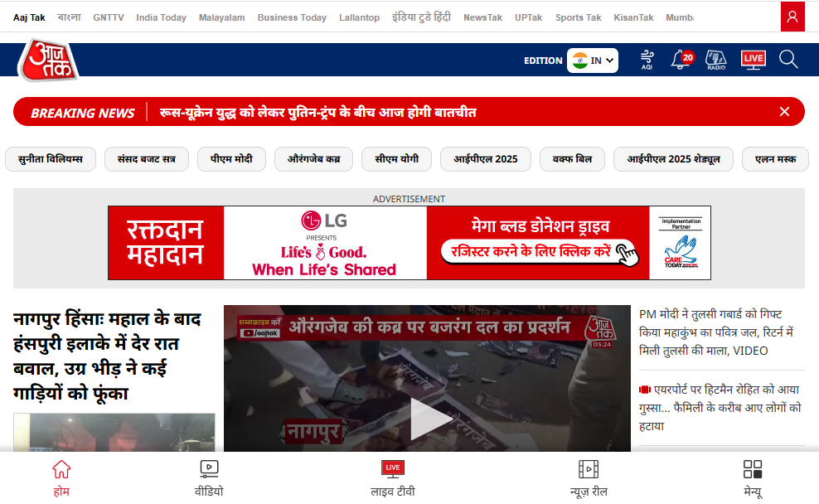The image size is (819, 504).
Task: Select the होम tab in bottom bar
Action: click(61, 478)
